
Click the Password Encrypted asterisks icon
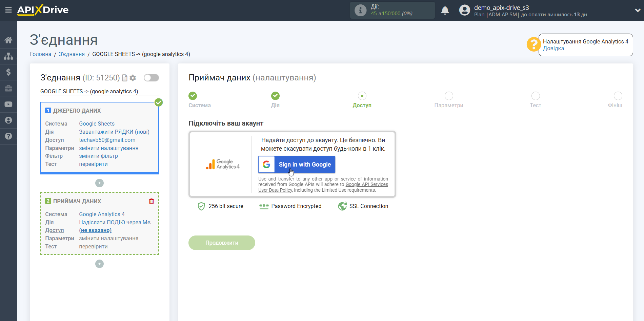(x=264, y=206)
